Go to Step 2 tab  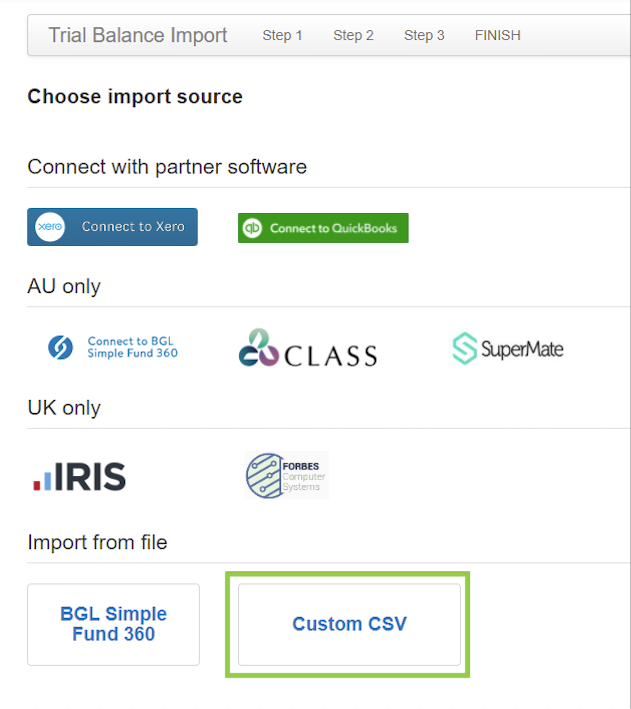(353, 35)
